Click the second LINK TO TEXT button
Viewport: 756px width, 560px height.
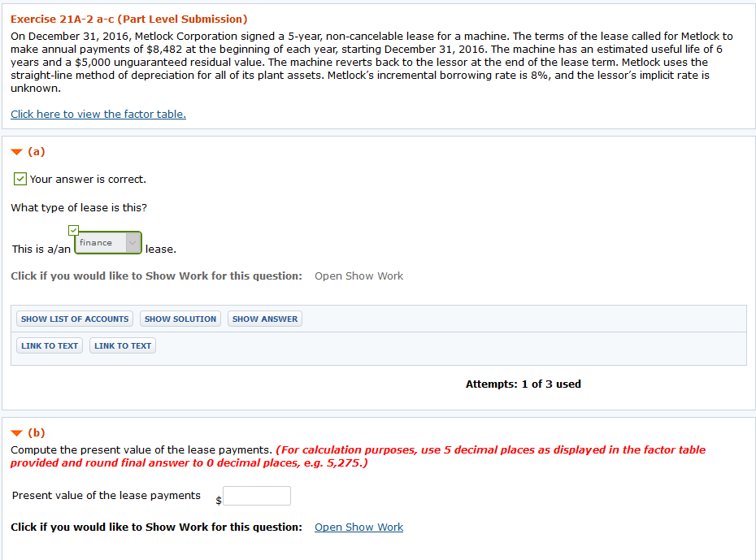click(x=122, y=345)
